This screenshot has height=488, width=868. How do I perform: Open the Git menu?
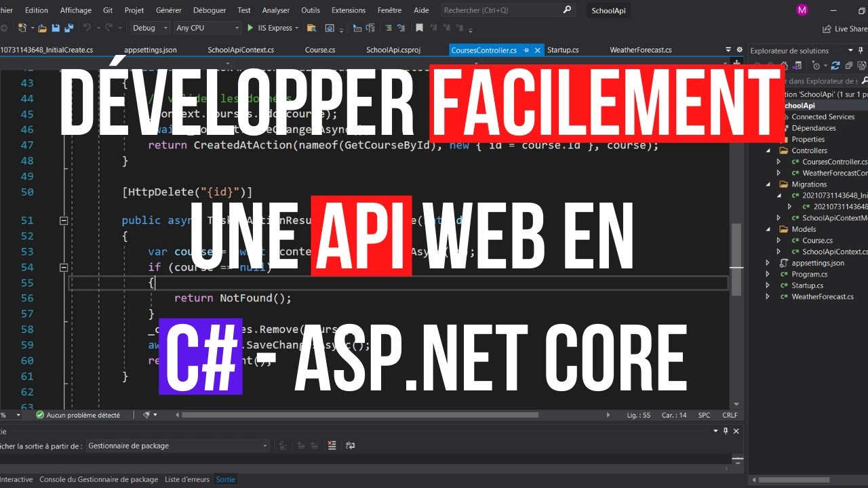coord(108,10)
